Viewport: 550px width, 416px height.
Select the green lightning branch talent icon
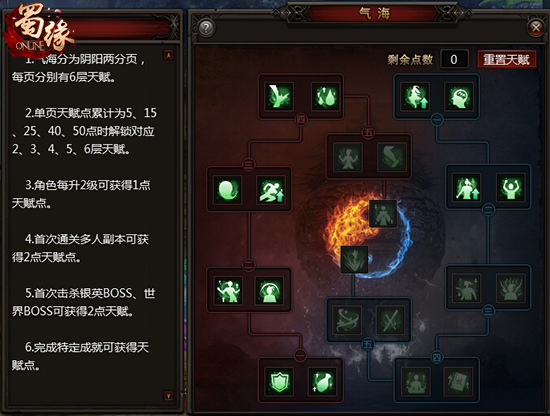point(279,96)
